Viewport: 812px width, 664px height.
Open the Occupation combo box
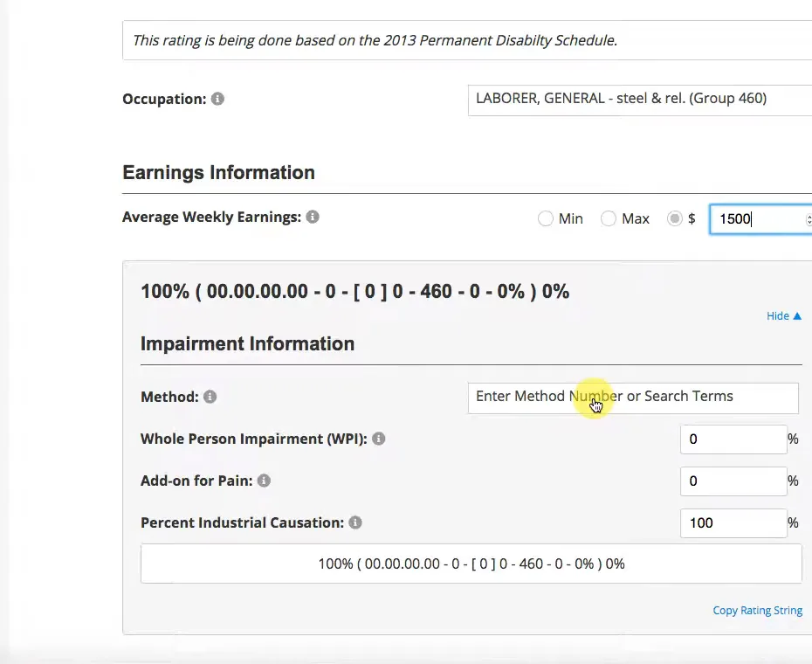tap(639, 100)
